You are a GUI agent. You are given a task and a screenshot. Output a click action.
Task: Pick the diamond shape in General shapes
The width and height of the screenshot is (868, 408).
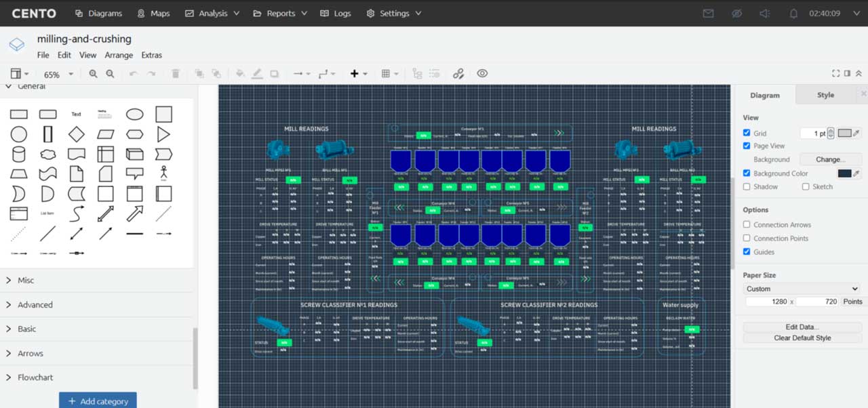click(77, 134)
